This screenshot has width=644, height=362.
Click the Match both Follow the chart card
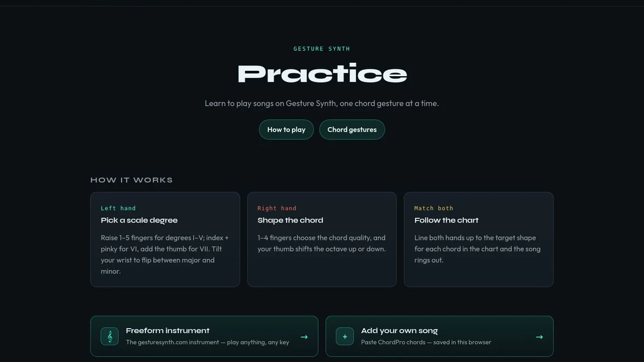pyautogui.click(x=479, y=239)
